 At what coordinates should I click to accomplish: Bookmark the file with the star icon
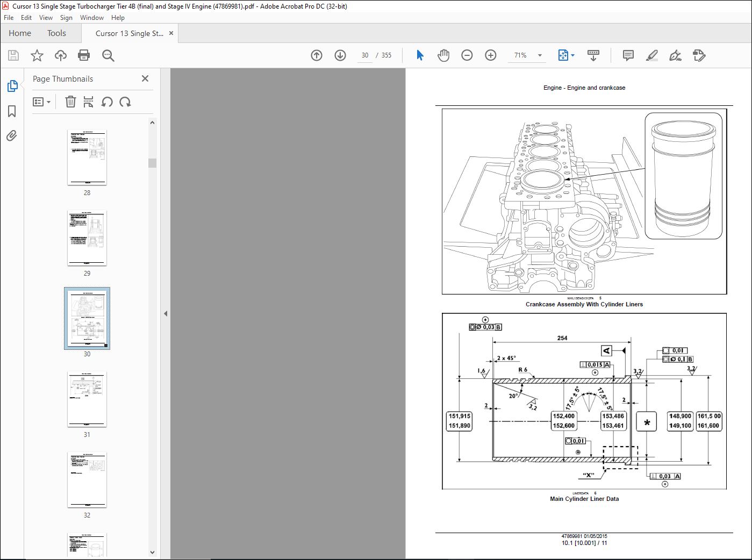pyautogui.click(x=37, y=55)
